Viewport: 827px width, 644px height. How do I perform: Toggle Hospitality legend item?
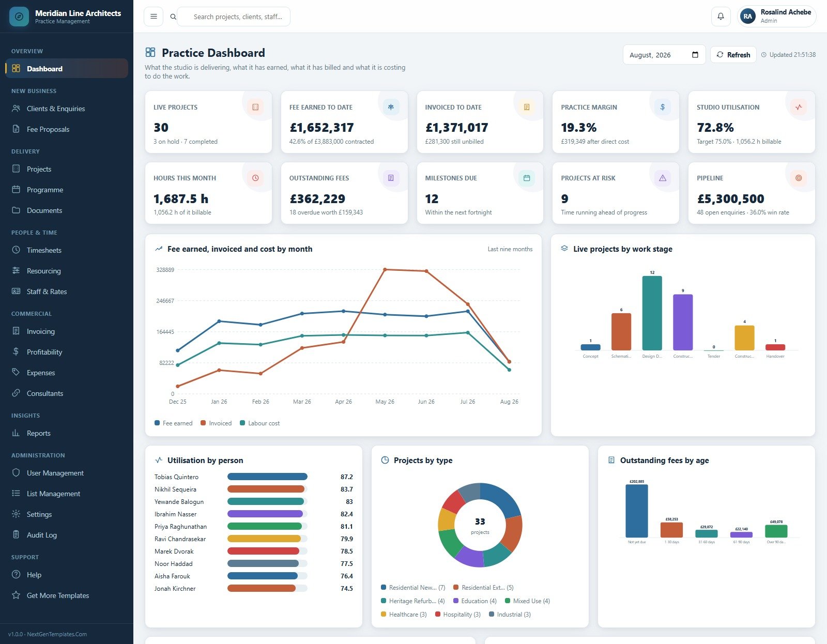[x=458, y=614]
